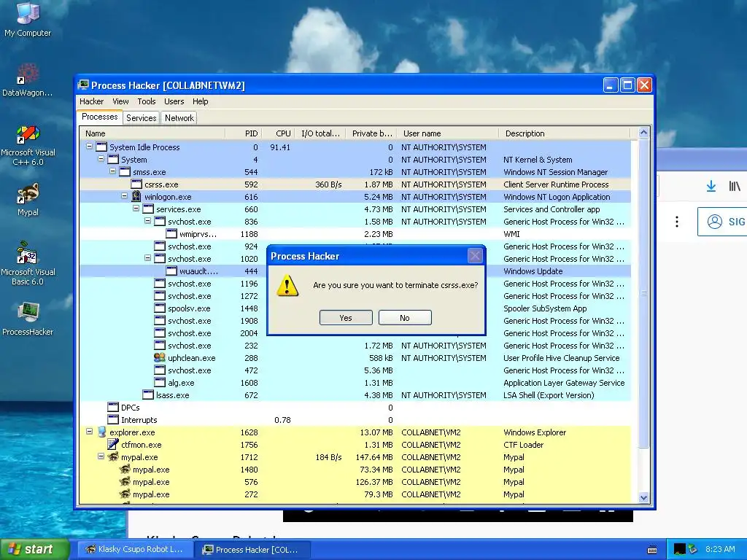Image resolution: width=747 pixels, height=560 pixels.
Task: Select the alg.exe process row
Action: (x=355, y=382)
